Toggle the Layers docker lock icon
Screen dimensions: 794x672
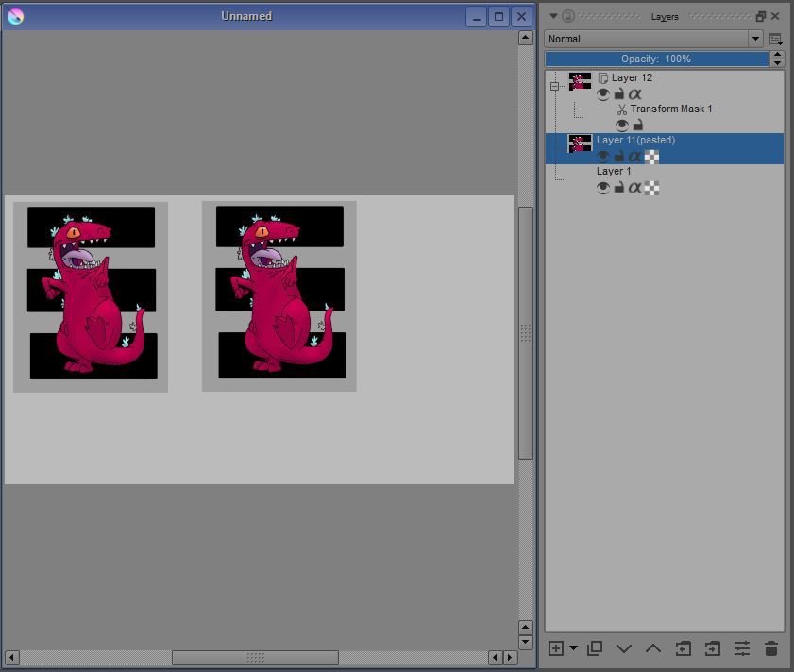pyautogui.click(x=568, y=16)
